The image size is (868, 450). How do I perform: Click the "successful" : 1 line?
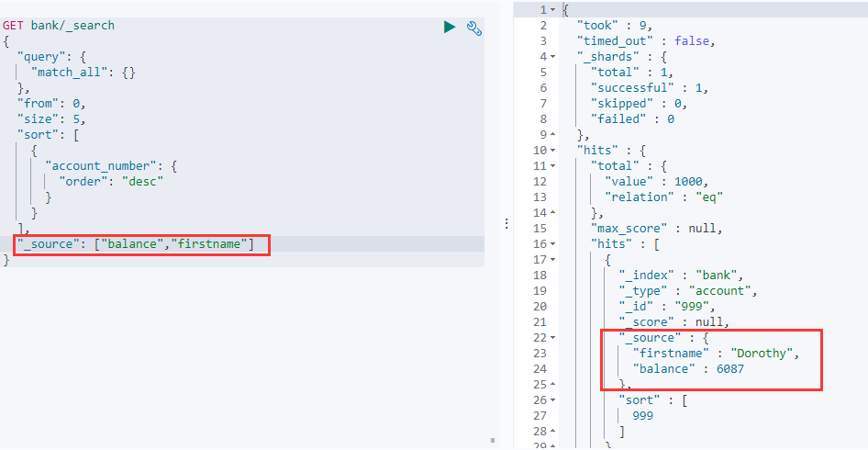tap(649, 87)
